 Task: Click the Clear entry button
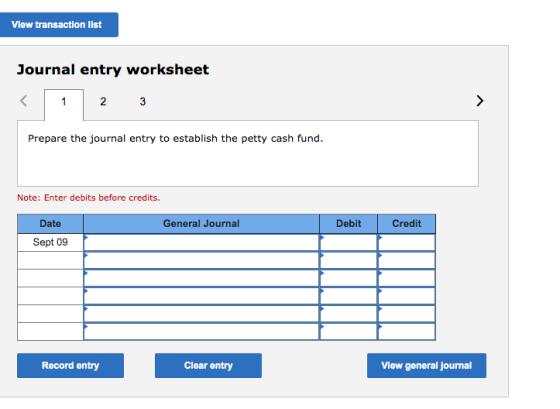click(x=208, y=365)
